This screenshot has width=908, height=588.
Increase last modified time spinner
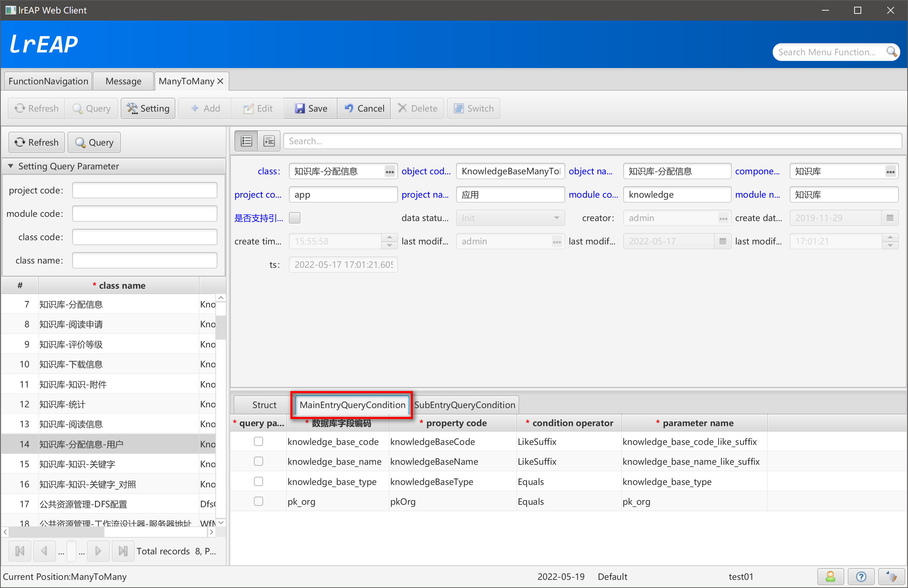click(890, 237)
